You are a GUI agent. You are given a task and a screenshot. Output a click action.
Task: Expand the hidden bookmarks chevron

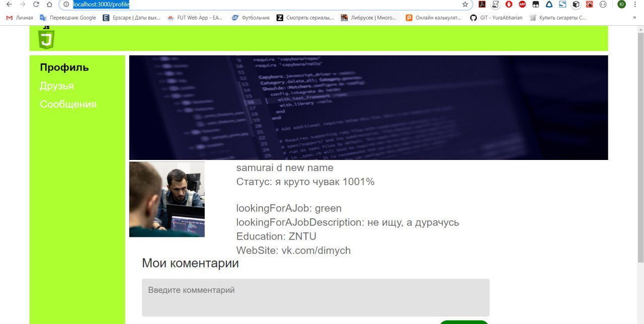(x=634, y=18)
